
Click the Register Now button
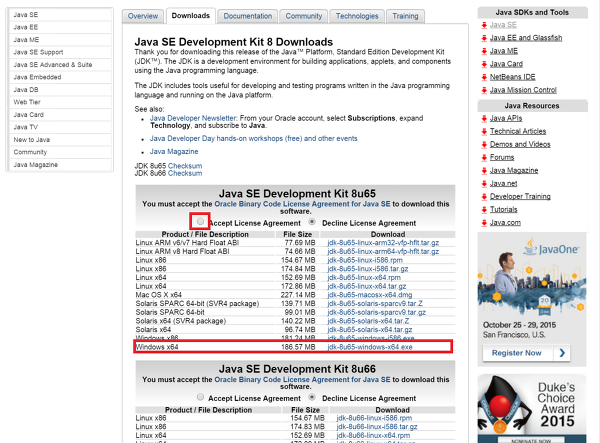pos(526,353)
